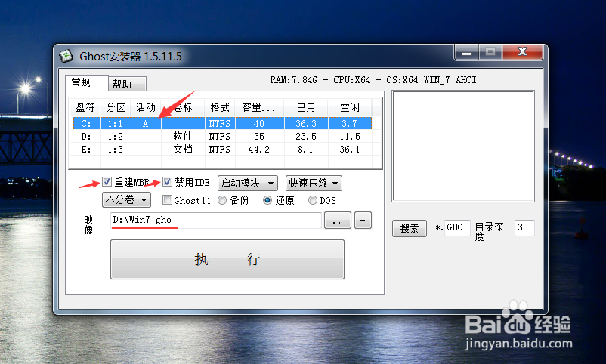Click the empty search results list box
606x364 pixels.
tap(463, 146)
